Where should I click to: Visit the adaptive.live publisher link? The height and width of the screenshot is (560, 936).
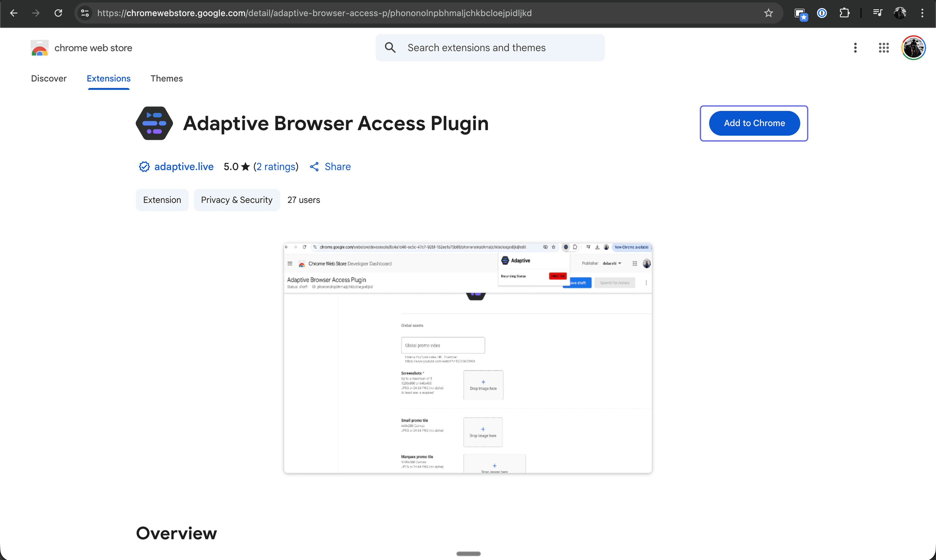[184, 166]
